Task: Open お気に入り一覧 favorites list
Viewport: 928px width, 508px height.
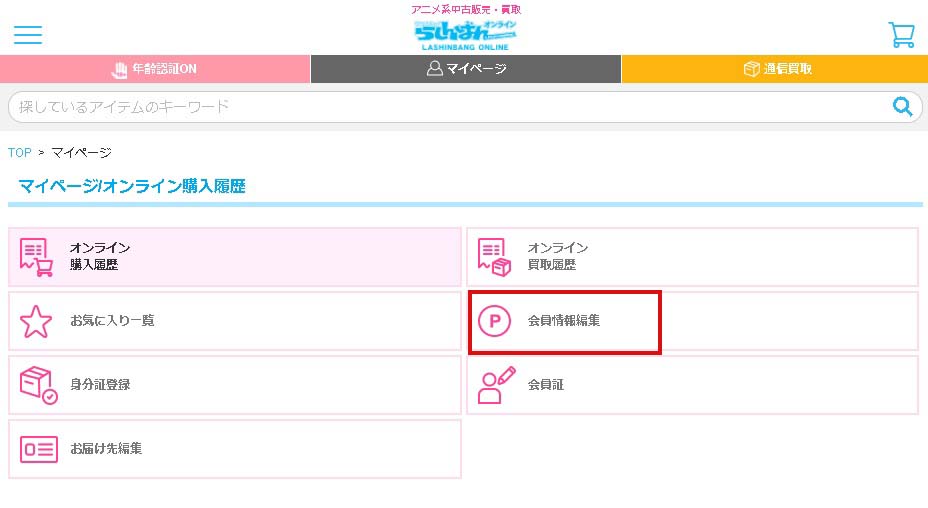Action: coord(112,321)
